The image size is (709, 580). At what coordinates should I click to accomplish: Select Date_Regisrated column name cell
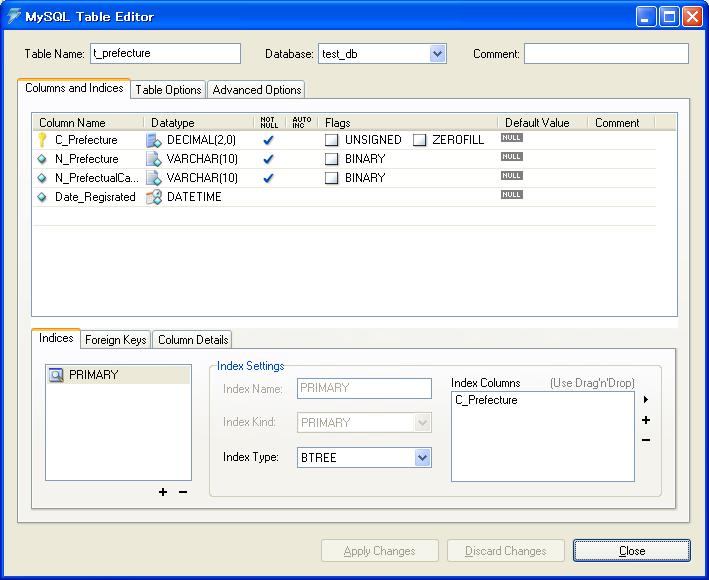(x=95, y=197)
